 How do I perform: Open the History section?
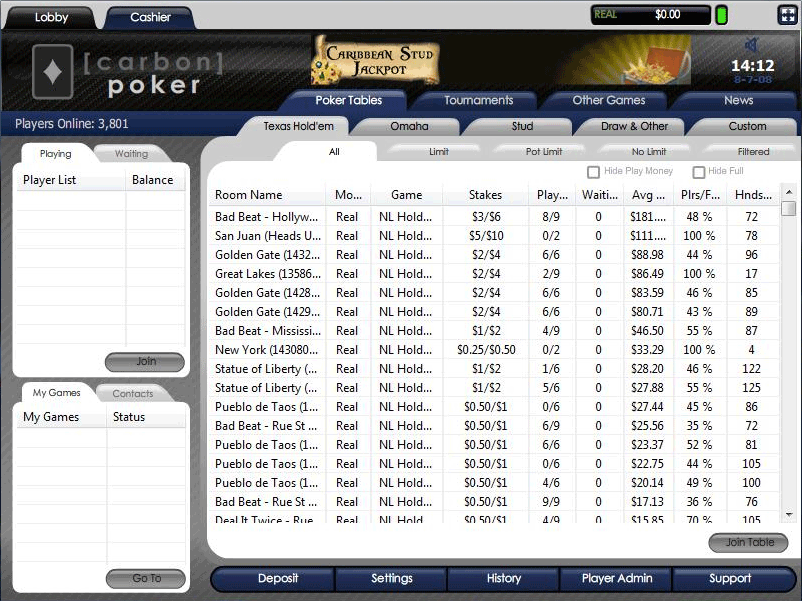[x=504, y=578]
